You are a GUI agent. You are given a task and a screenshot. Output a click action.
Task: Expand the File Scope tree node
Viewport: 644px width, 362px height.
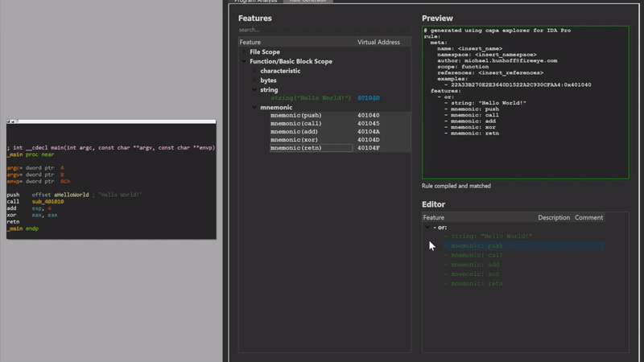[x=244, y=52]
